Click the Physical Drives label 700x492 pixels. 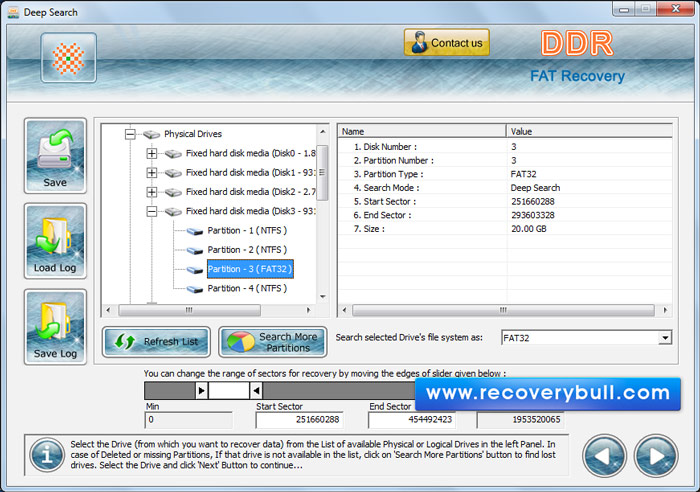coord(193,134)
